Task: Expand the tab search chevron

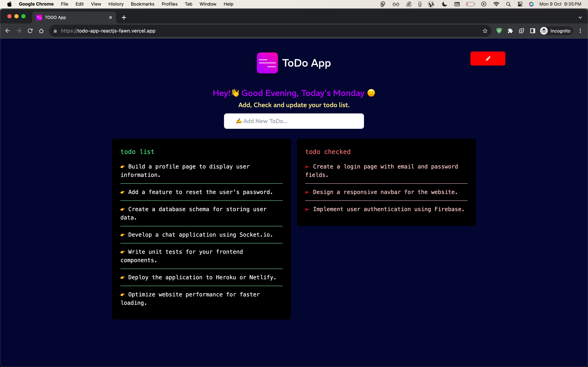Action: (580, 17)
